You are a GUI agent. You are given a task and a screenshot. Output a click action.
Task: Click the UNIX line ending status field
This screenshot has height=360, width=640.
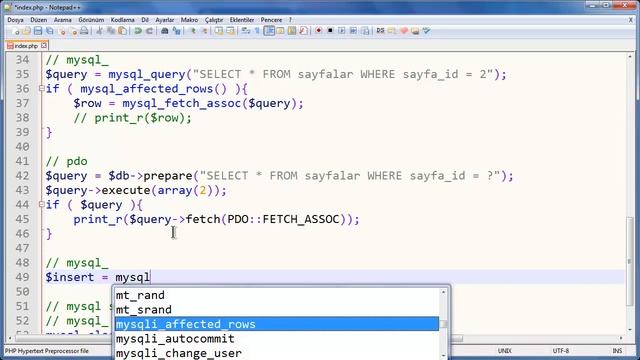pyautogui.click(x=504, y=351)
